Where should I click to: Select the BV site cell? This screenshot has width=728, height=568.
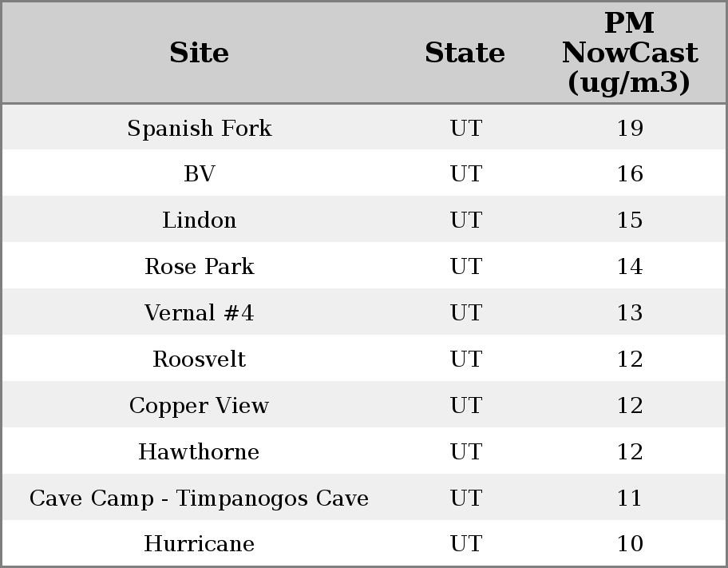pyautogui.click(x=200, y=174)
